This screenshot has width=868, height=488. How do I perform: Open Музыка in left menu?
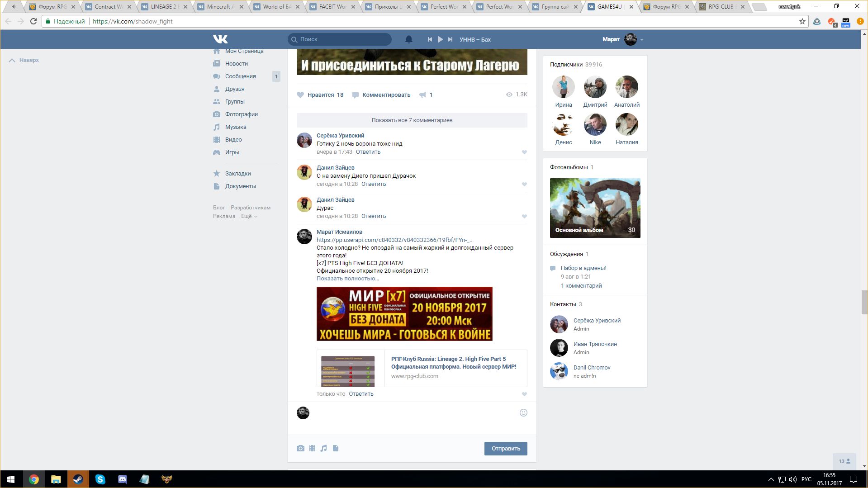[x=236, y=127]
